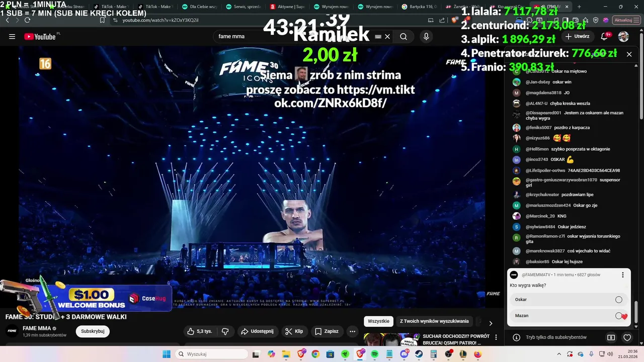Image resolution: width=644 pixels, height=362 pixels.
Task: Show more filter chips with the arrow
Action: pos(491,323)
